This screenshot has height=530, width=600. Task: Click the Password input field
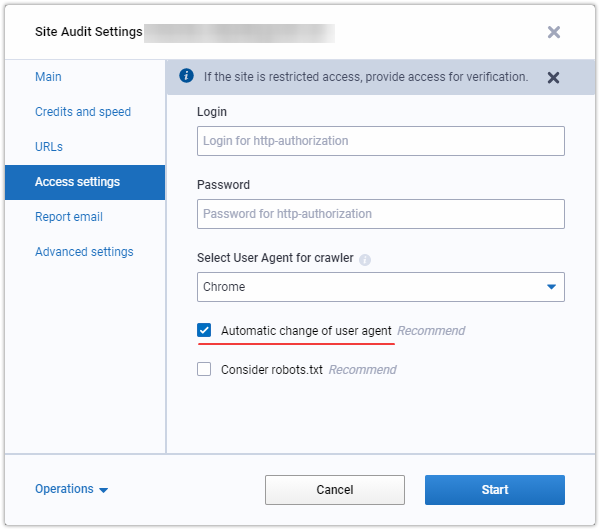click(380, 214)
